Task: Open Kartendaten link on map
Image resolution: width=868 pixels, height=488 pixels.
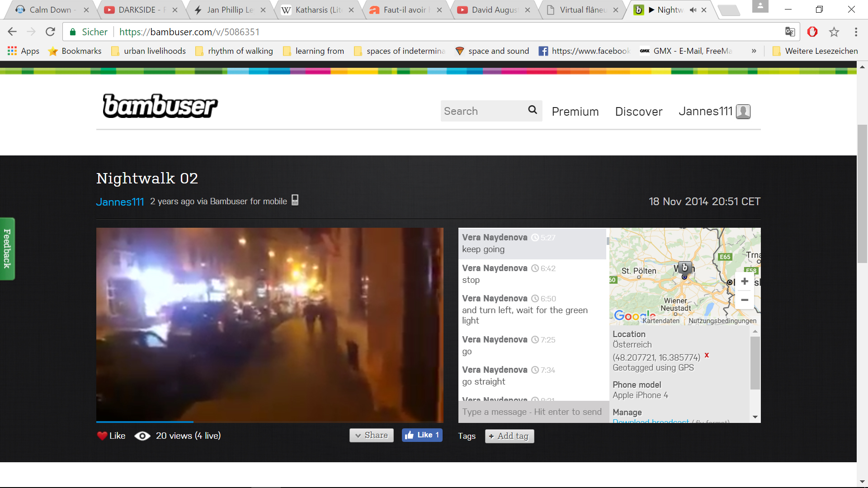Action: pyautogui.click(x=661, y=321)
